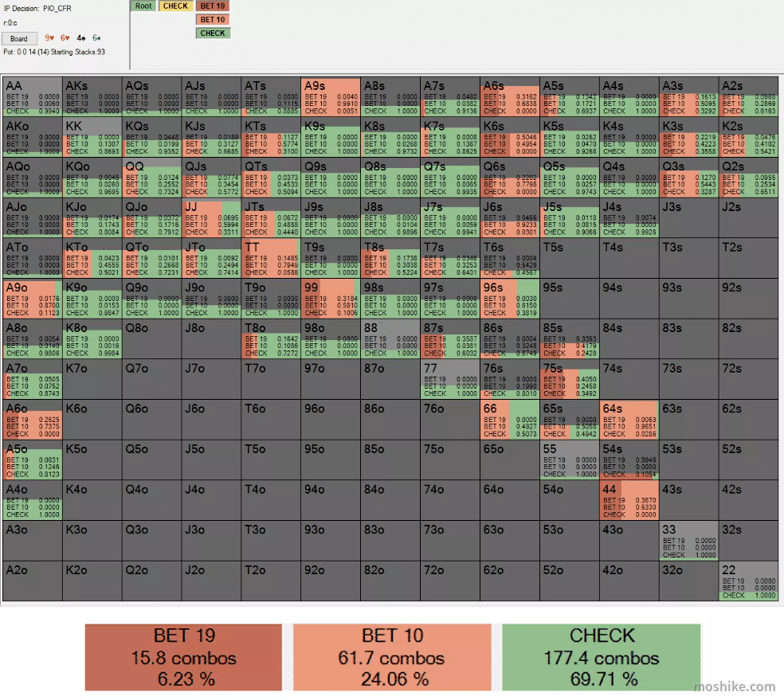Click the 4 of spades board card
The image size is (784, 700).
click(81, 38)
